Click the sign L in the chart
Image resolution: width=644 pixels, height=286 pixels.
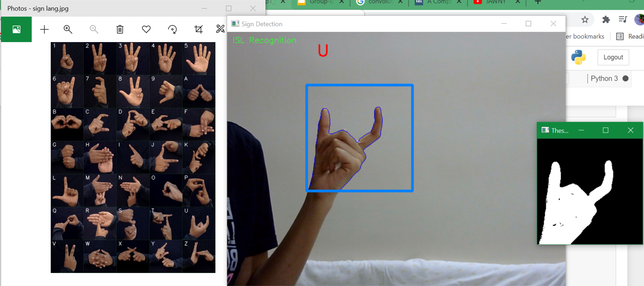[67, 191]
